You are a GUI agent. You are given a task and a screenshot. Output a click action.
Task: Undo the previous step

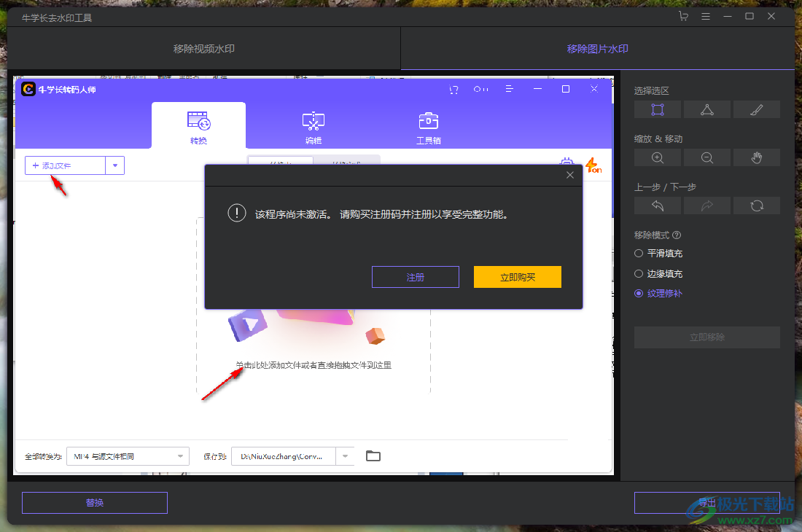[657, 206]
